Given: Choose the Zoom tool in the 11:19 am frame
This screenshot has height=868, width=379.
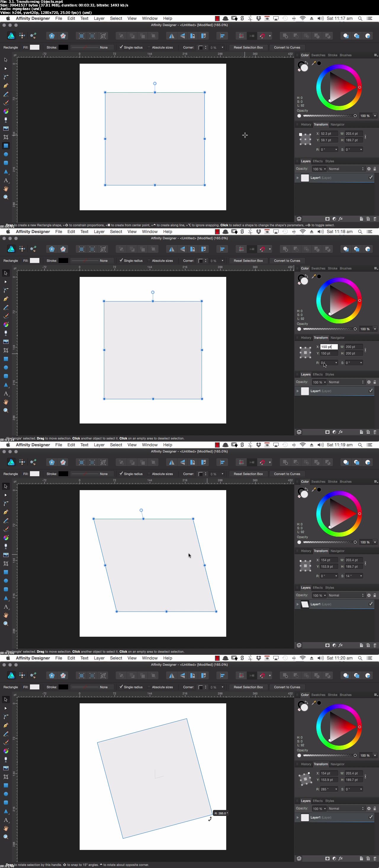Looking at the screenshot, I should point(6,624).
